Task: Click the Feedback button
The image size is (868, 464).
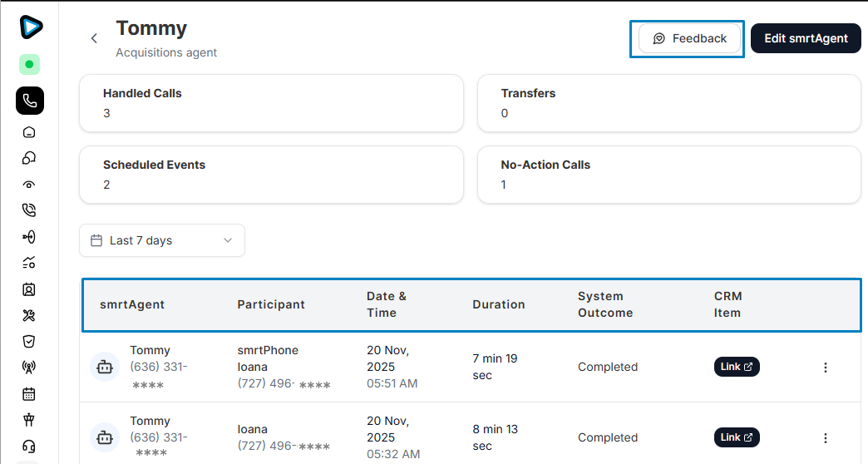Action: [689, 38]
